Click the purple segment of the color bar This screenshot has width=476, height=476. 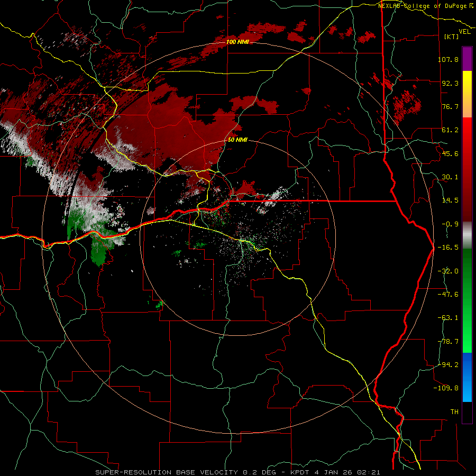point(467,59)
